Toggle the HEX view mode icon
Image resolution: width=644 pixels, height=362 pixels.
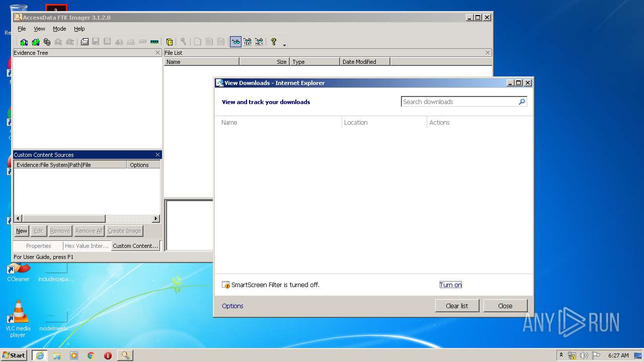[x=259, y=42]
